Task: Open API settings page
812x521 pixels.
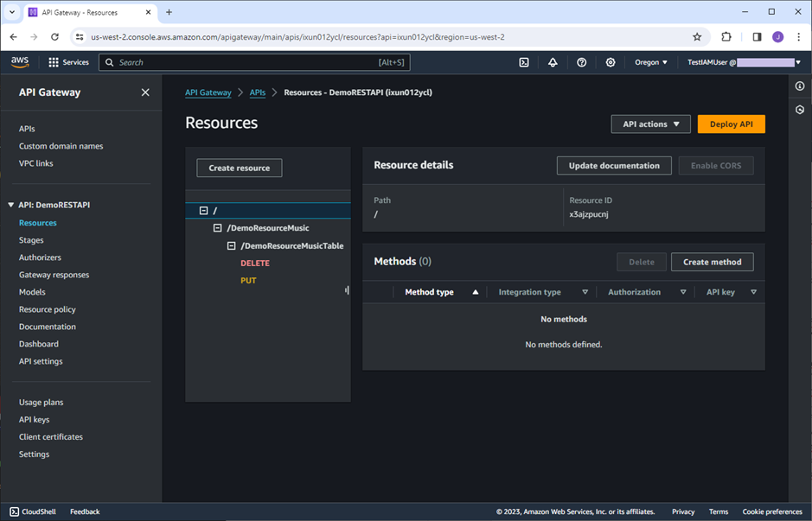Action: click(x=41, y=361)
